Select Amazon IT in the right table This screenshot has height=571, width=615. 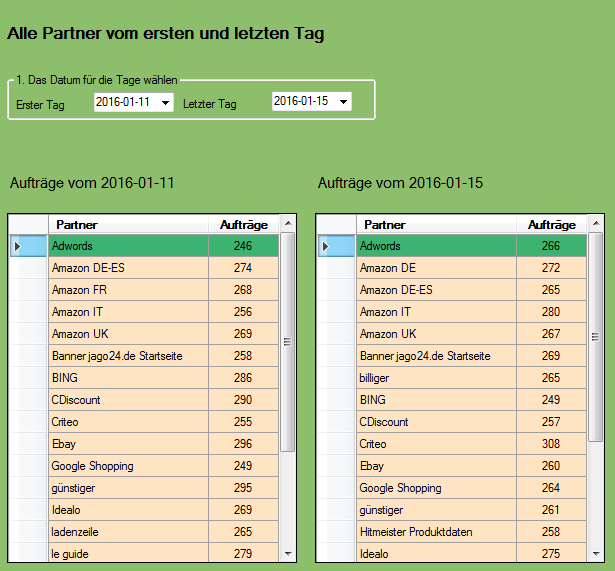click(x=436, y=312)
